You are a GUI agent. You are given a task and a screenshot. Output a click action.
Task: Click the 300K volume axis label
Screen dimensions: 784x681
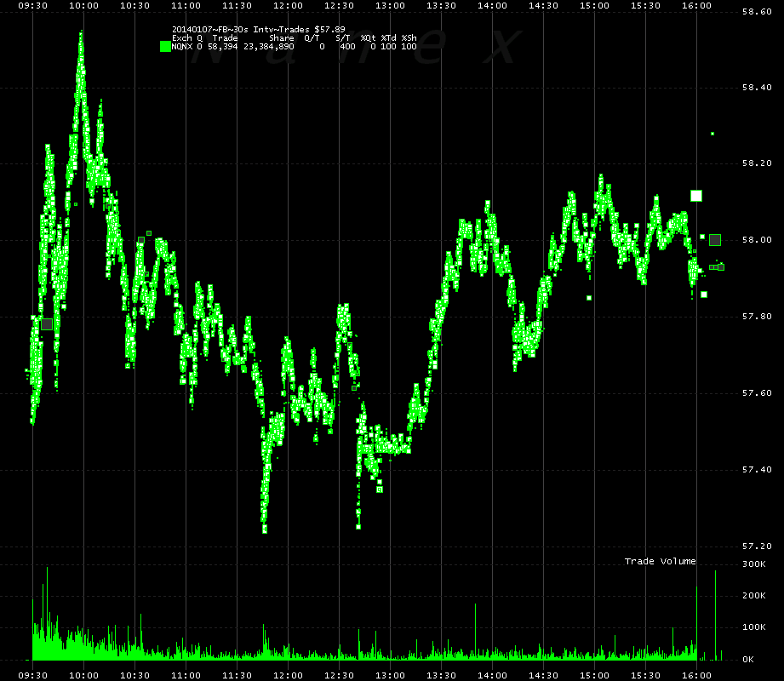coord(754,564)
